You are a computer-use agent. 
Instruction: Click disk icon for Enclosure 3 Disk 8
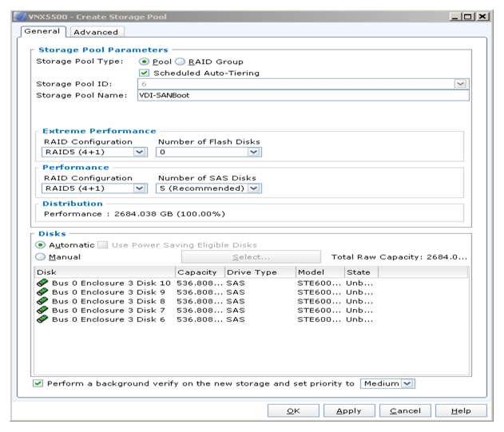pos(42,301)
